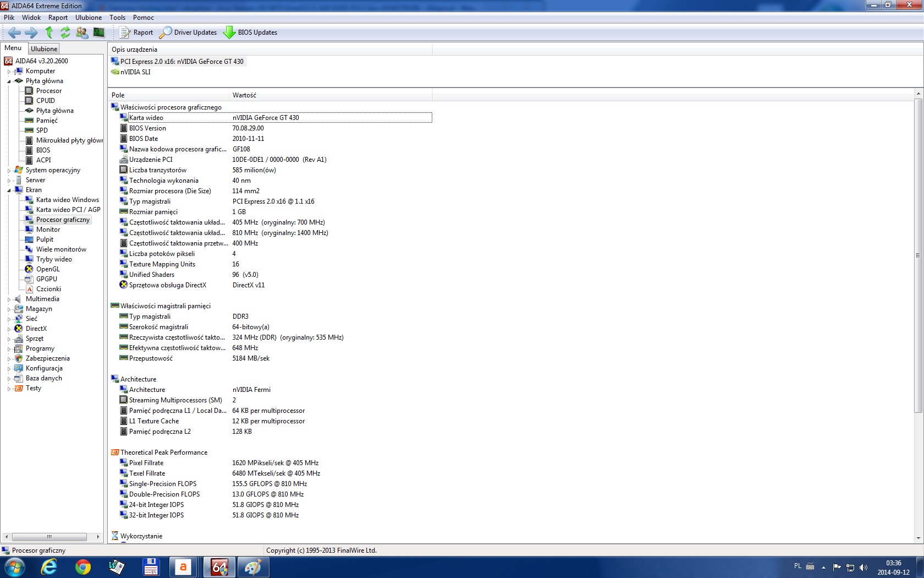
Task: Select Karta wideo PCI / AGP
Action: point(68,210)
